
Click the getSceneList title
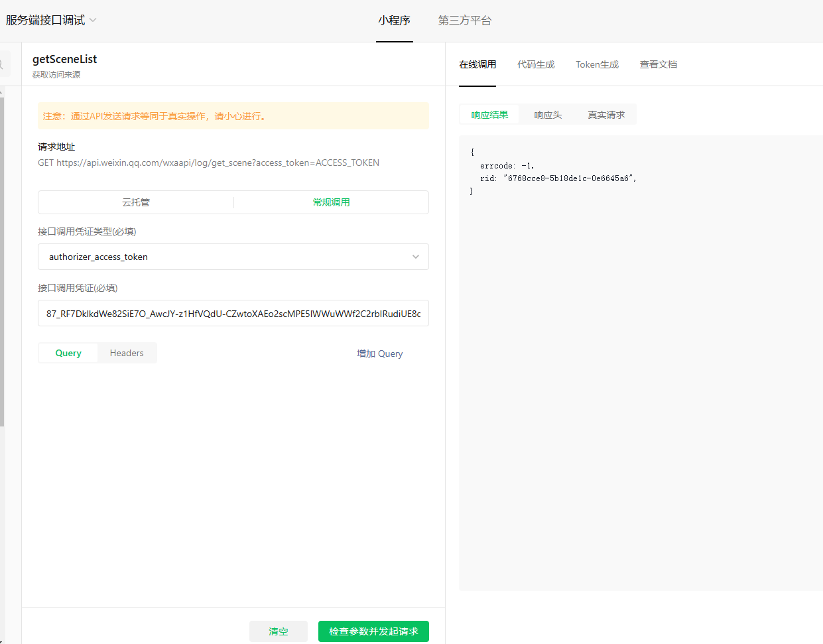[x=65, y=59]
